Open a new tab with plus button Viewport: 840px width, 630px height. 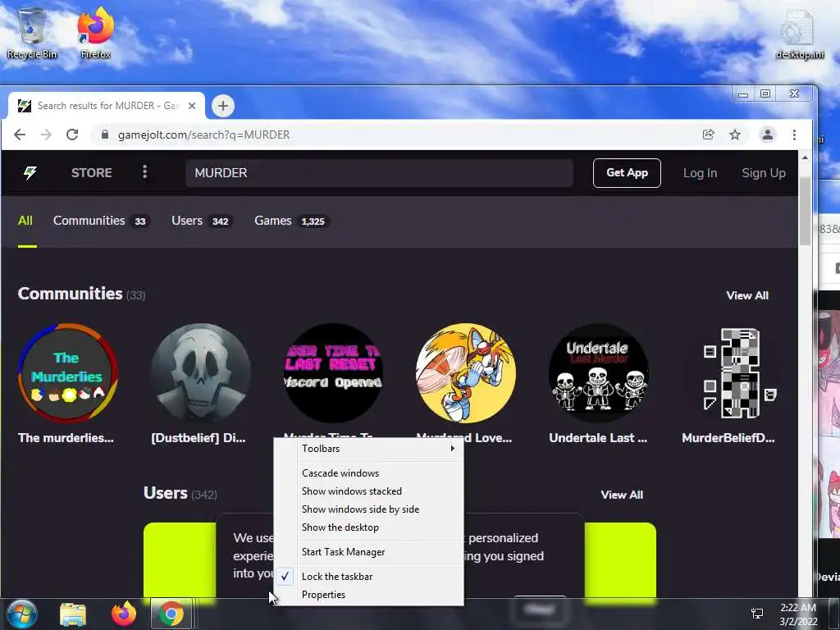(223, 106)
